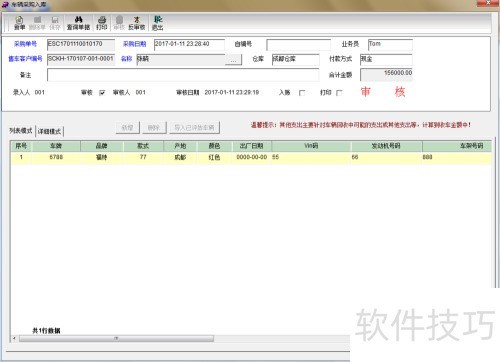Image resolution: width=500 pixels, height=362 pixels.
Task: Click the 导入已评估车辆 button
Action: 194,127
